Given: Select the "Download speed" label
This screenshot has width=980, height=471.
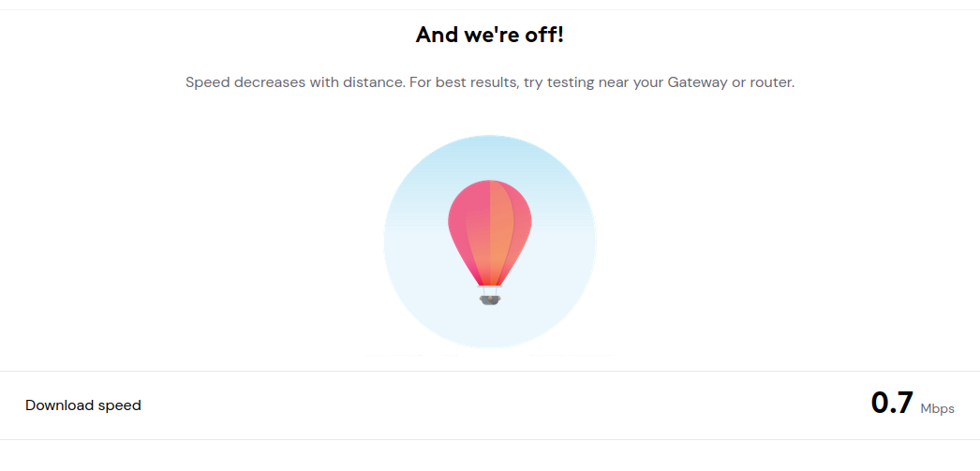Looking at the screenshot, I should point(83,405).
